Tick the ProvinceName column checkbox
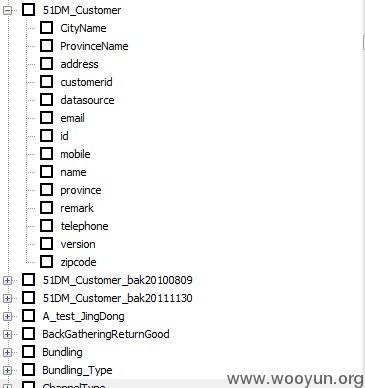Viewport: 365px width, 388px height. (46, 46)
